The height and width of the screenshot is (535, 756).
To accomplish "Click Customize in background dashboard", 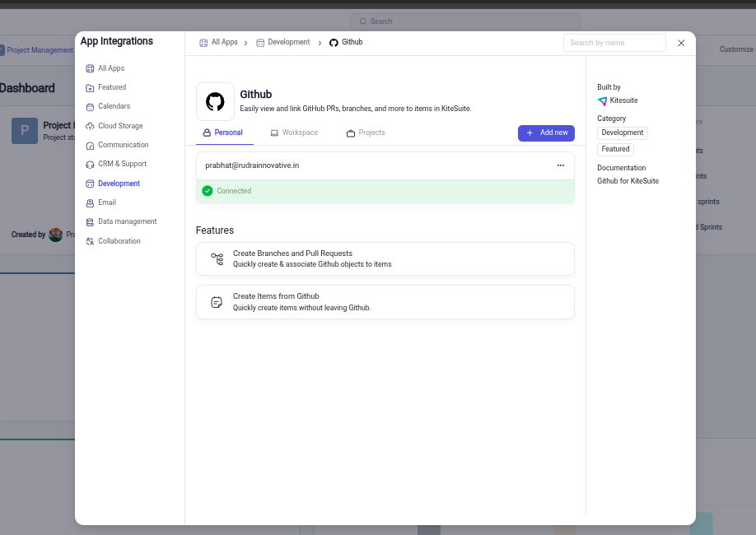I will point(737,49).
